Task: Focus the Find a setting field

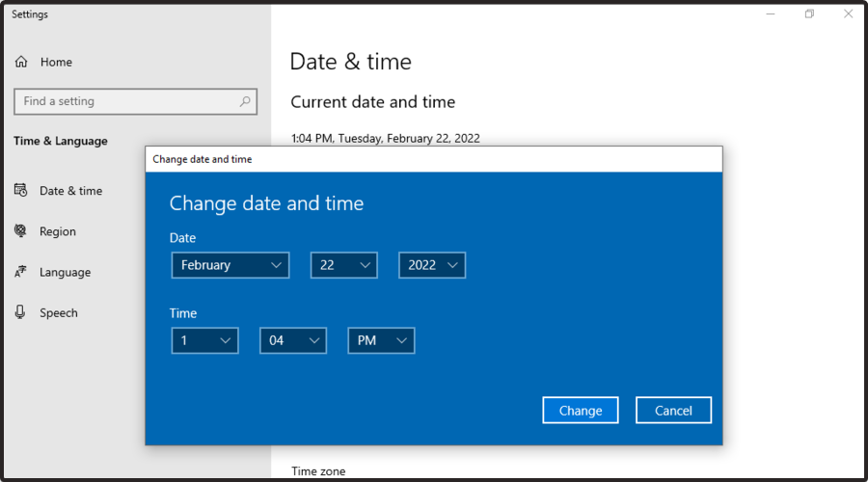Action: 125,101
